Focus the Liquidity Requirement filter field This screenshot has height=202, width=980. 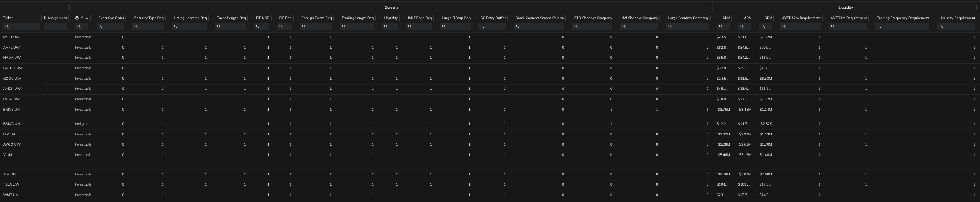click(x=956, y=27)
